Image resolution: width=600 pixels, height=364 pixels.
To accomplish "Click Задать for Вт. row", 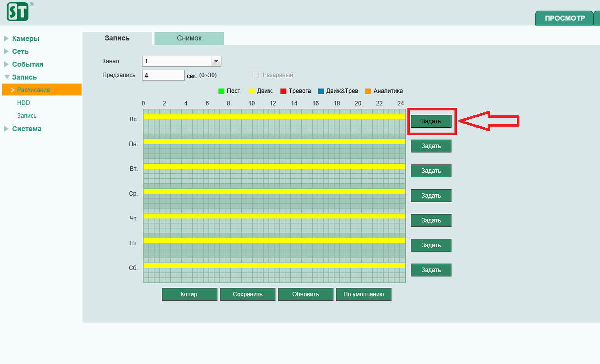I will pyautogui.click(x=431, y=171).
